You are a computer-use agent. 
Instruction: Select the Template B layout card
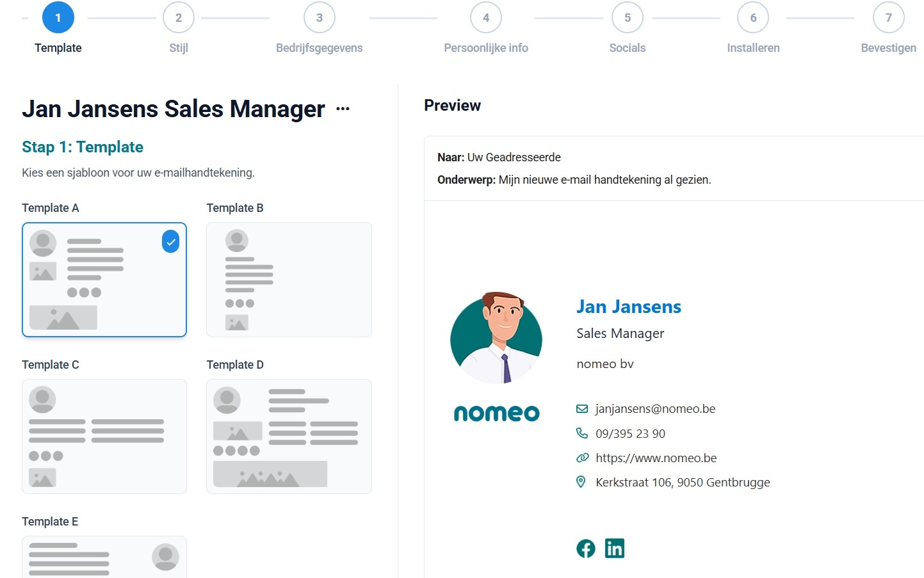pyautogui.click(x=289, y=280)
